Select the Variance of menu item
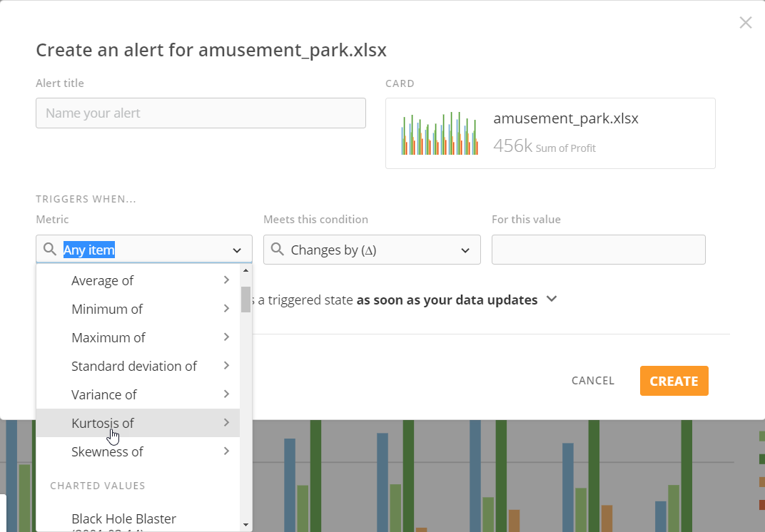This screenshot has width=765, height=532. pos(104,394)
